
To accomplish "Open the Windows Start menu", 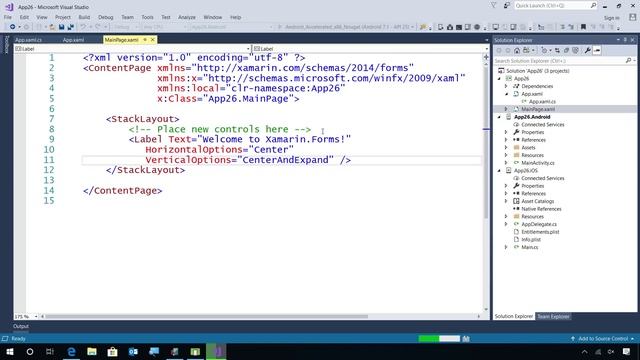I will (x=9, y=351).
